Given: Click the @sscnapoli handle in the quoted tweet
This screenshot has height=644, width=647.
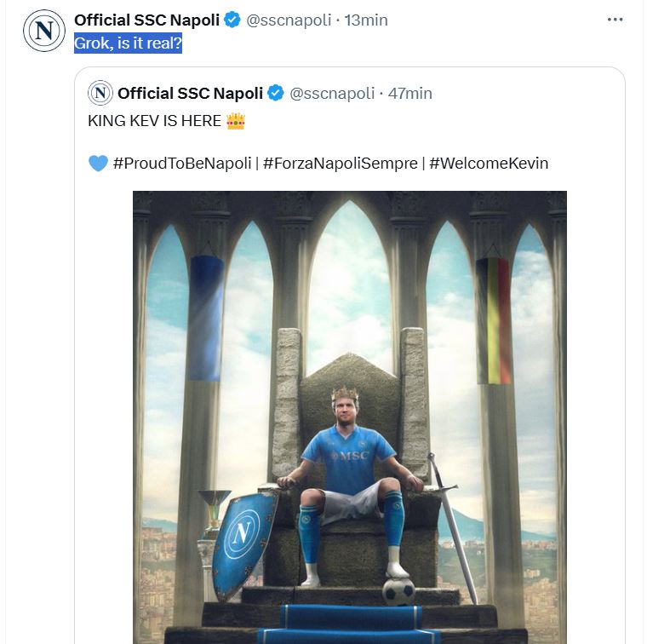Looking at the screenshot, I should 332,94.
